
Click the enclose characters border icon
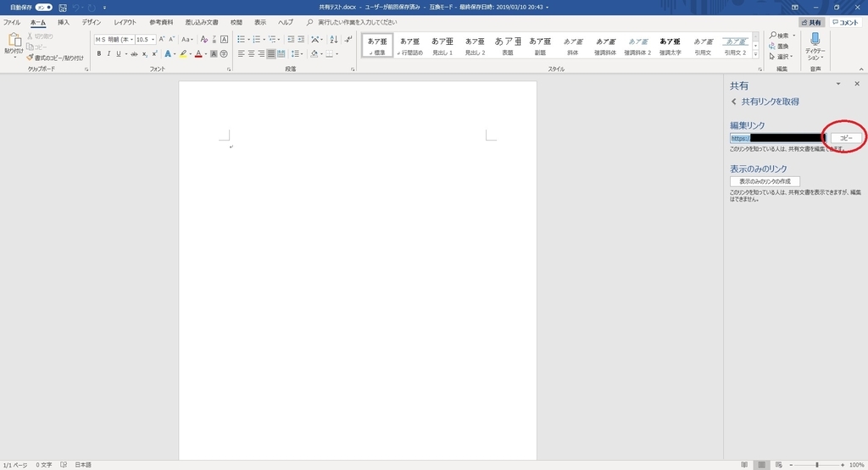224,39
